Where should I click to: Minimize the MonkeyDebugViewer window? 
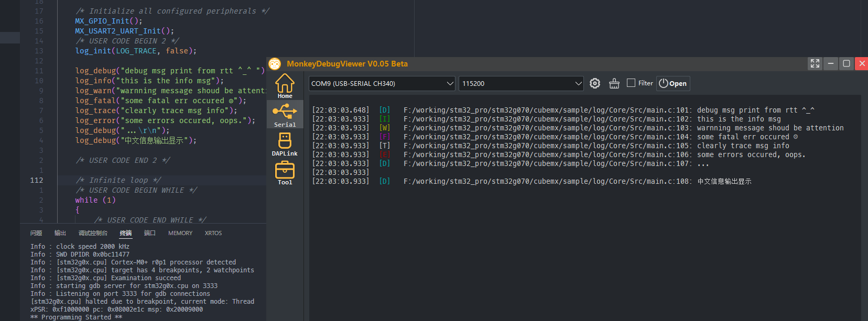tap(830, 63)
